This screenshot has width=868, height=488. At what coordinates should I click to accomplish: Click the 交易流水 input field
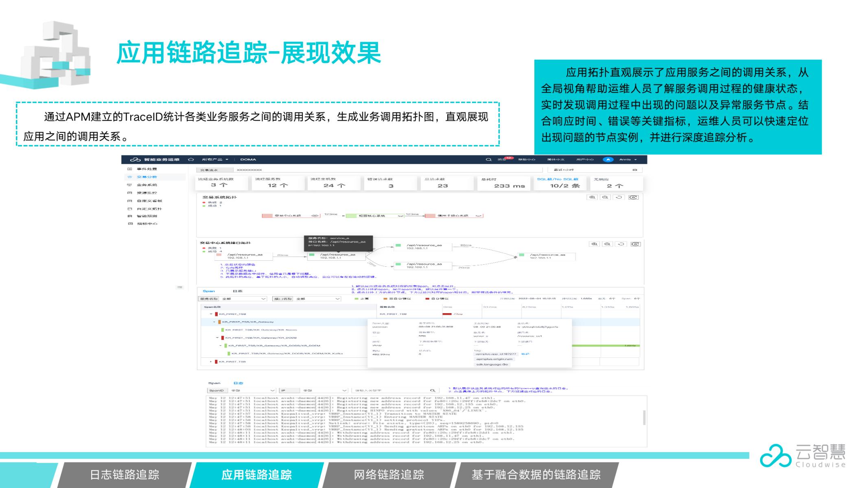[x=388, y=170]
